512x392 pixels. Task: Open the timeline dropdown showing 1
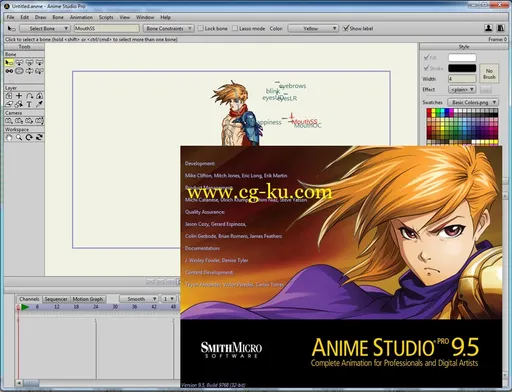click(x=168, y=299)
